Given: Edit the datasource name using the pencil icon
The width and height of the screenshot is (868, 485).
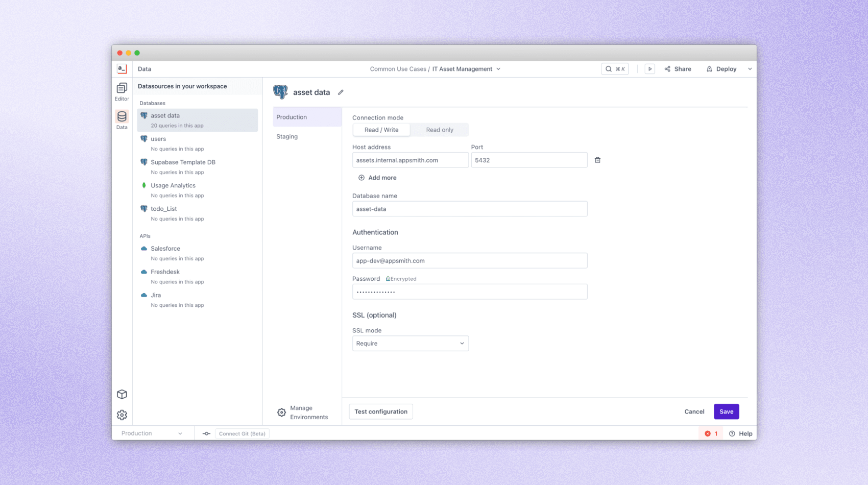Looking at the screenshot, I should [341, 92].
